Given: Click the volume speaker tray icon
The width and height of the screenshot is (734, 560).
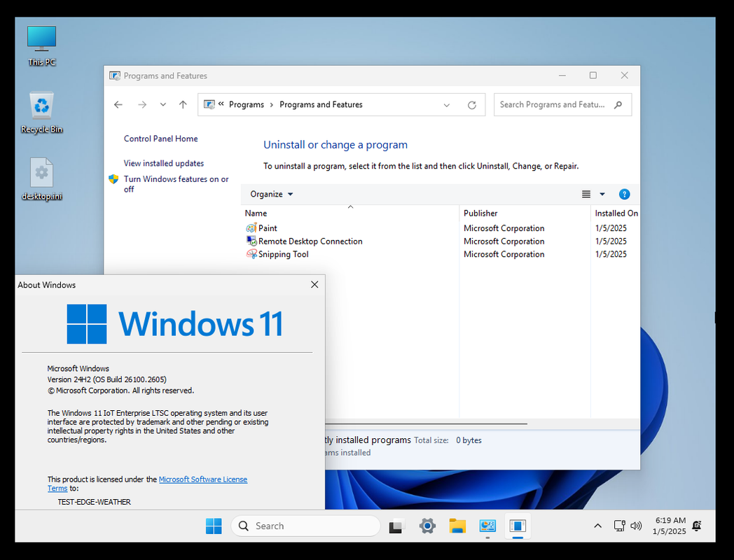Looking at the screenshot, I should pos(636,526).
